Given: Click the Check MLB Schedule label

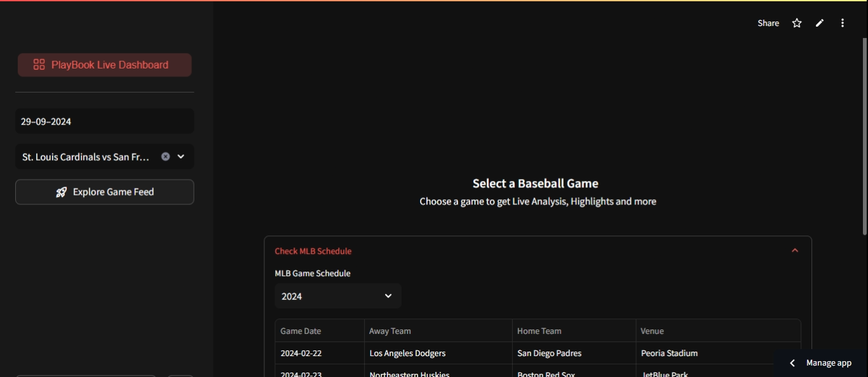Looking at the screenshot, I should click(313, 251).
